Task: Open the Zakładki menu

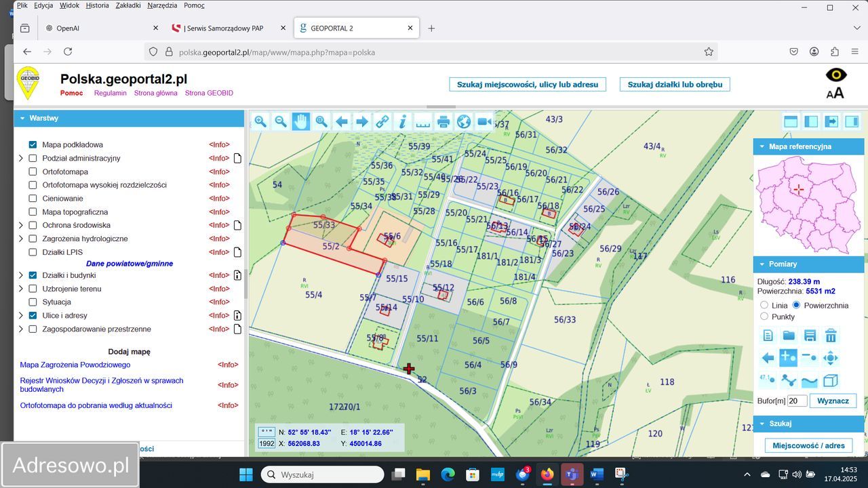Action: coord(128,5)
